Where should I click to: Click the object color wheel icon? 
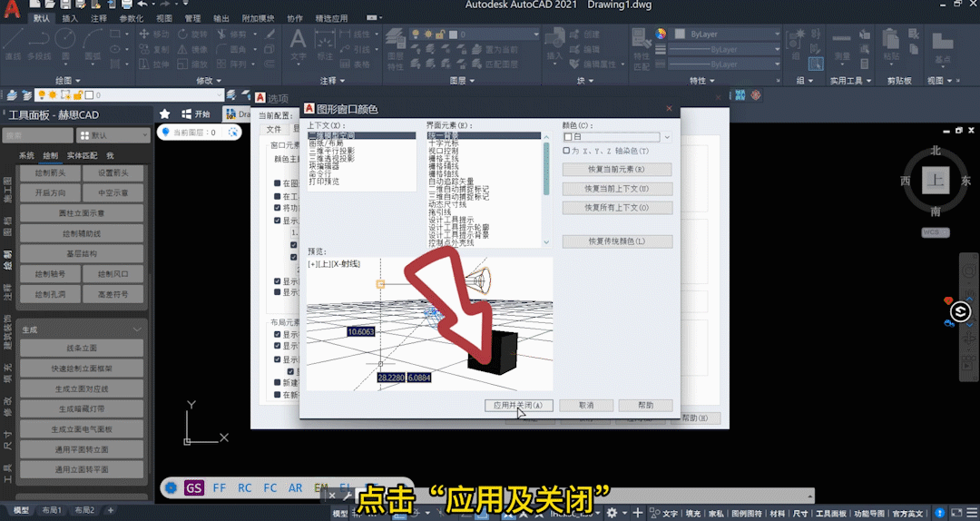tap(661, 34)
